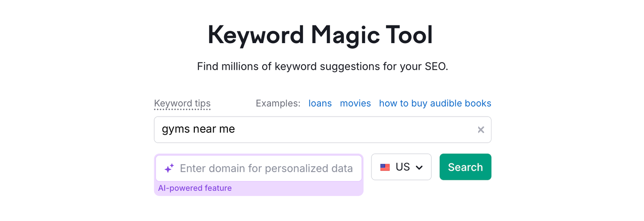Click the green Search button
The image size is (644, 221).
click(x=465, y=167)
